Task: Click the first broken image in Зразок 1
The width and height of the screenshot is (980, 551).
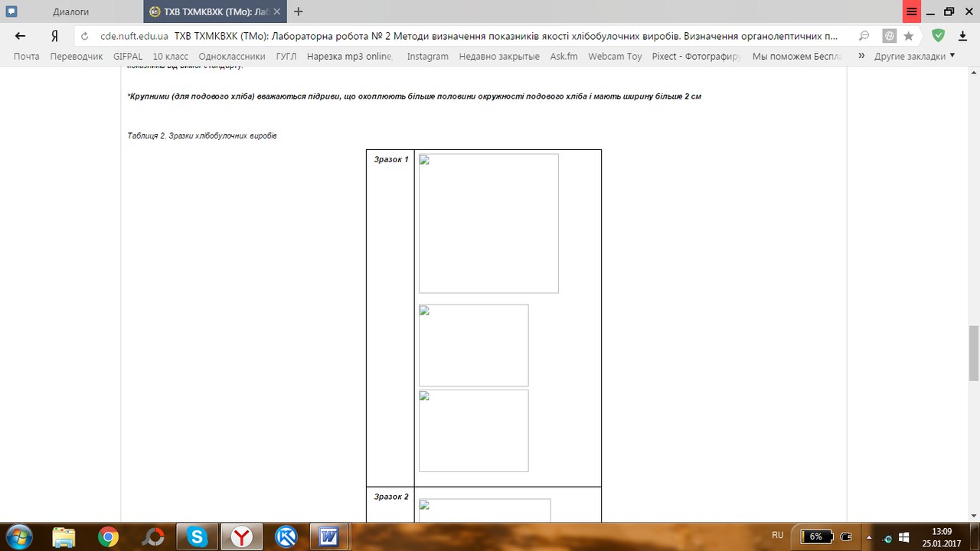Action: (x=488, y=223)
